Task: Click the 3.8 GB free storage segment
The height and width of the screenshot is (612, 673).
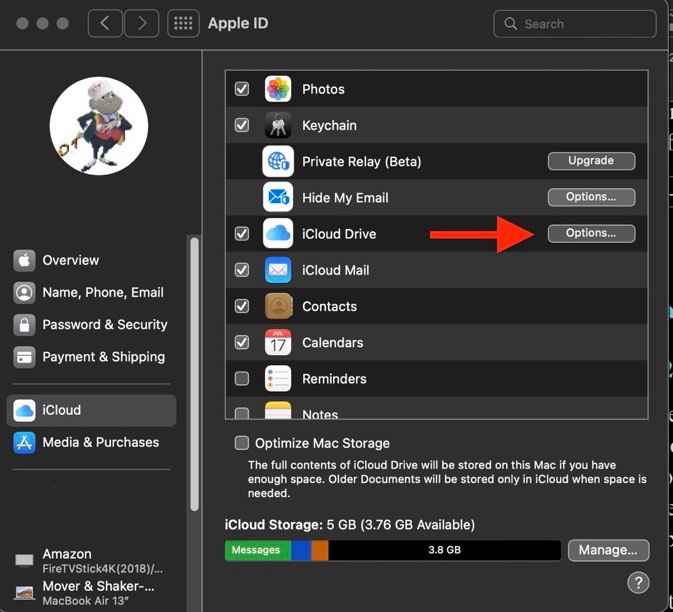Action: tap(445, 550)
